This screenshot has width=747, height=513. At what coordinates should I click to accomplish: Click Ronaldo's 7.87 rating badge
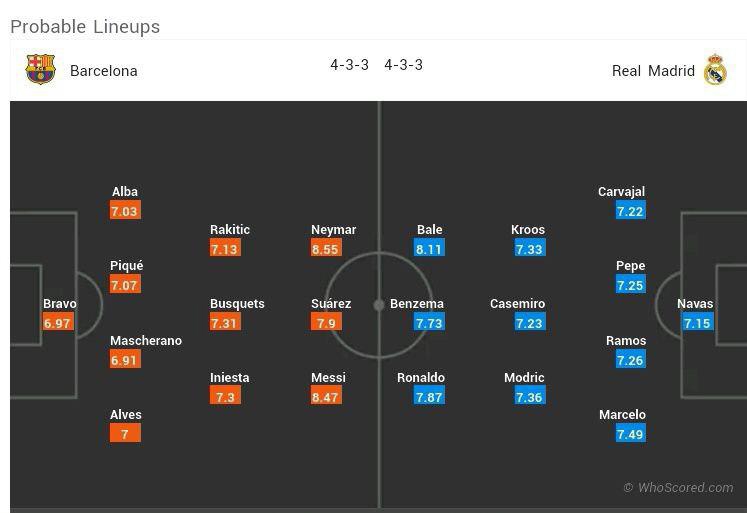(429, 397)
